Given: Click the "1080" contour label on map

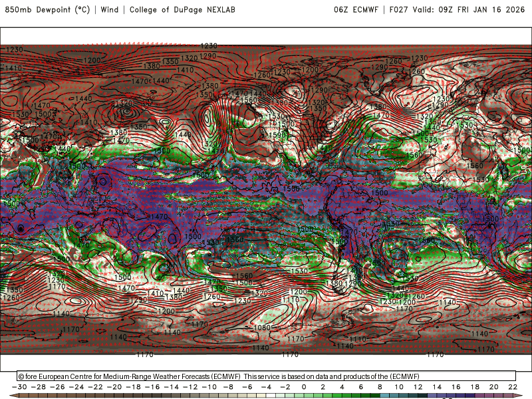Looking at the screenshot, I should [x=262, y=327].
